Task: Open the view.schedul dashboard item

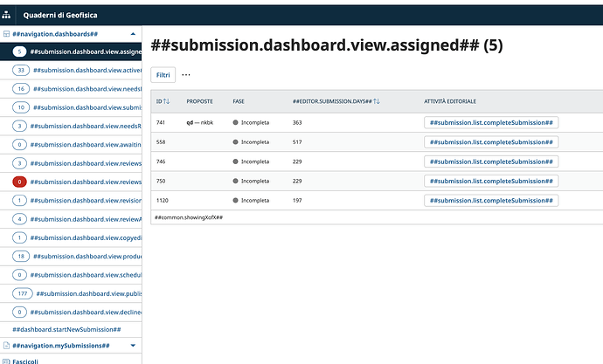Action: click(x=71, y=275)
